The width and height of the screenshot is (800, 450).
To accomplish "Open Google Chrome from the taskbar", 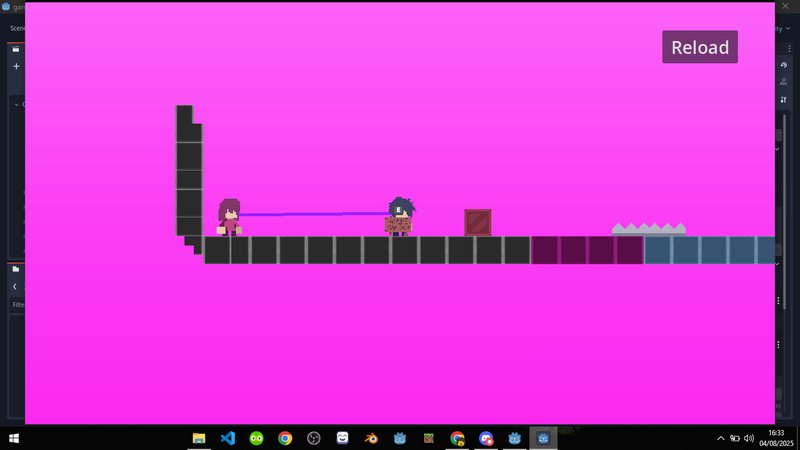I will coord(285,438).
